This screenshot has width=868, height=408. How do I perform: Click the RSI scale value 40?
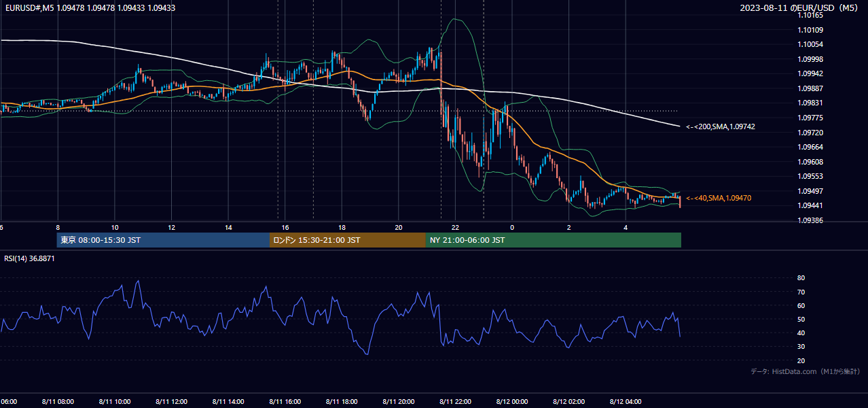pos(801,333)
